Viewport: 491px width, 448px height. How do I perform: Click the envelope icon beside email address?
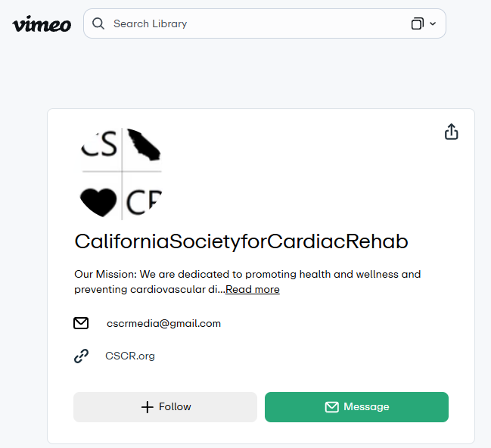coord(81,323)
